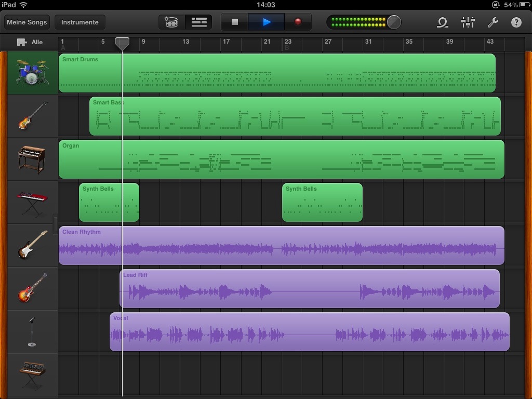Select the Les Paul guitar track icon
The image size is (532, 399).
pyautogui.click(x=31, y=288)
